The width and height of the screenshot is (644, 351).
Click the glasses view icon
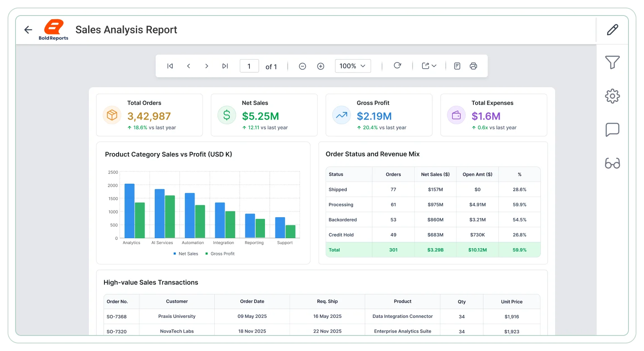(x=613, y=163)
